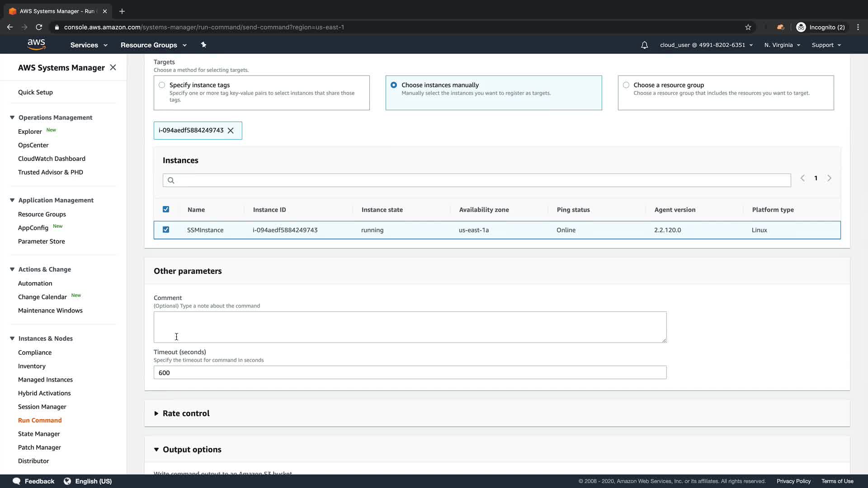Select Choose a resource group radio
Viewport: 868px width, 488px height.
(626, 85)
